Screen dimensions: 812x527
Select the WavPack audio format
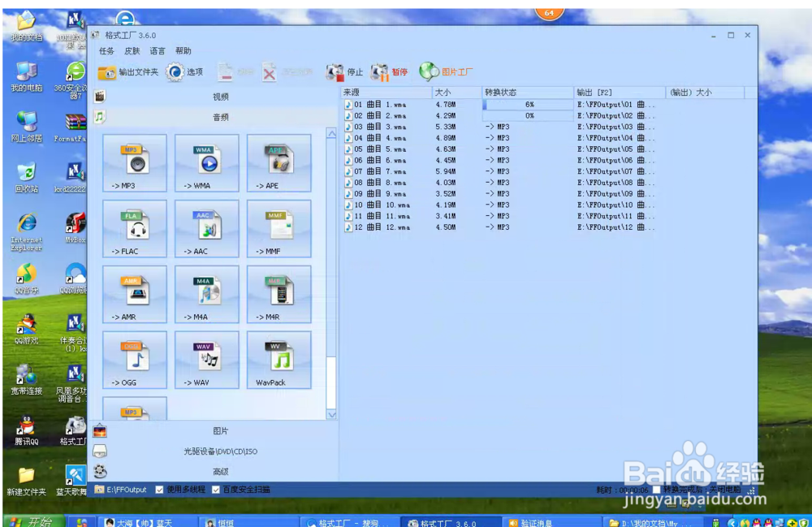point(279,361)
